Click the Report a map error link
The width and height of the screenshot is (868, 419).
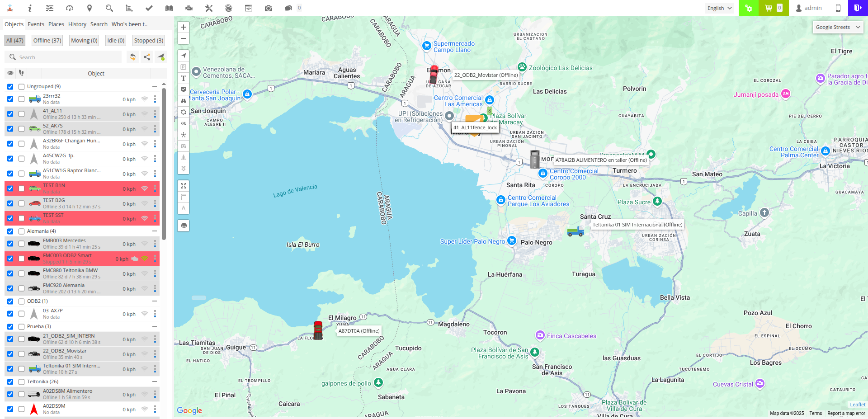pyautogui.click(x=846, y=413)
